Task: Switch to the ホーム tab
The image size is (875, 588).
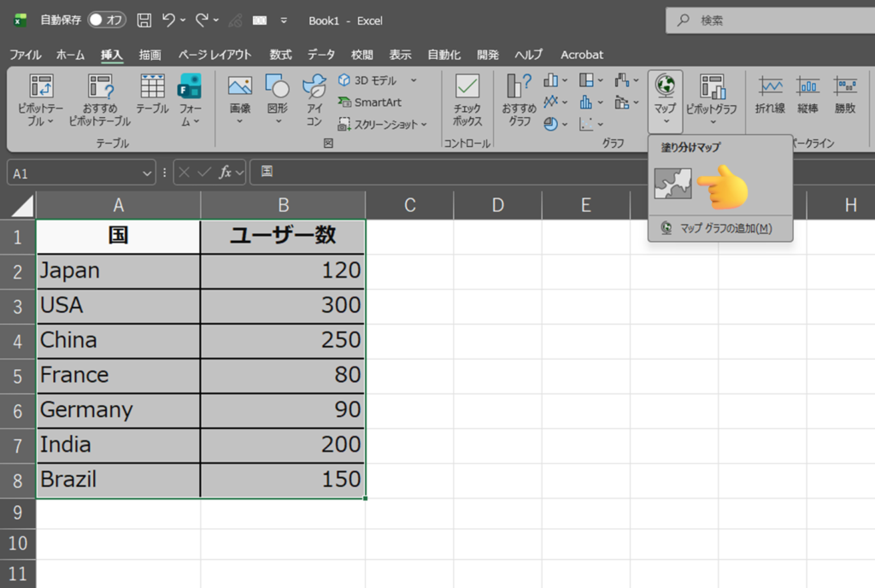Action: pyautogui.click(x=70, y=55)
